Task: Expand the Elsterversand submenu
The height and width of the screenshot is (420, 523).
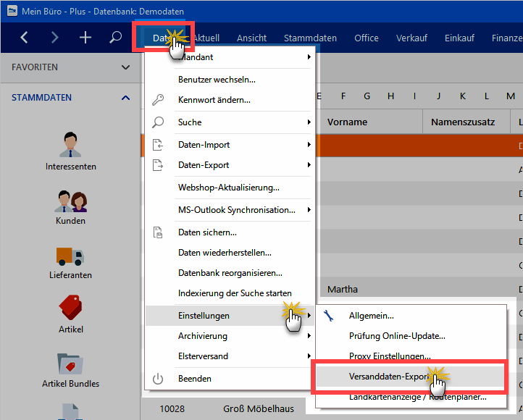Action: click(309, 356)
